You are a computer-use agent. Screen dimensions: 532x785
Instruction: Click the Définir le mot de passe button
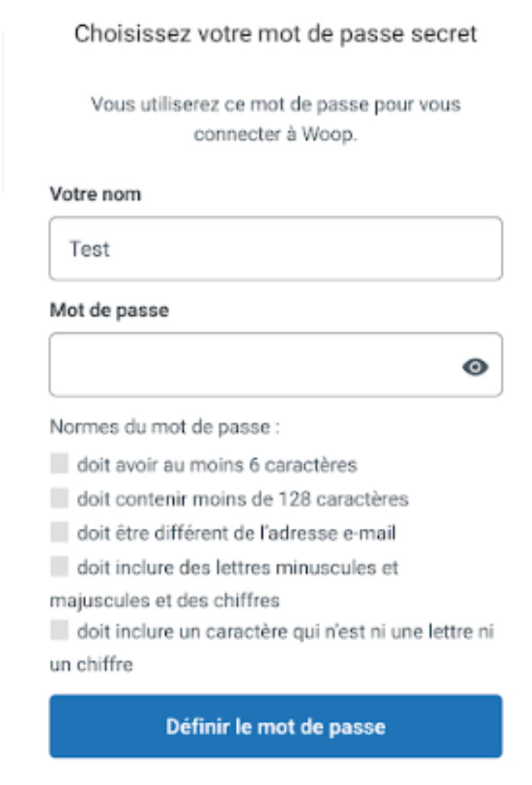click(x=276, y=726)
